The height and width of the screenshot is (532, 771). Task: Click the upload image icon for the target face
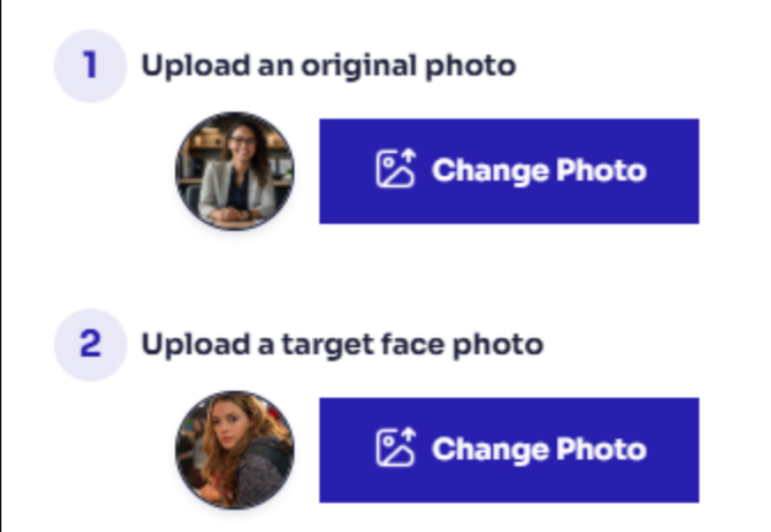pyautogui.click(x=396, y=446)
